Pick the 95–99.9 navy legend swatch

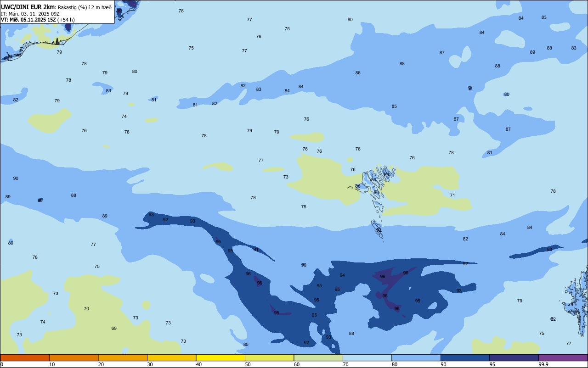point(514,357)
